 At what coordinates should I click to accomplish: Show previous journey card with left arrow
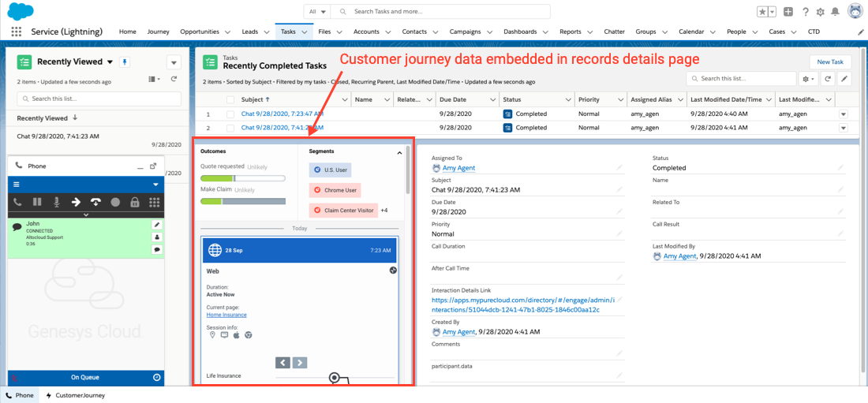tap(282, 363)
